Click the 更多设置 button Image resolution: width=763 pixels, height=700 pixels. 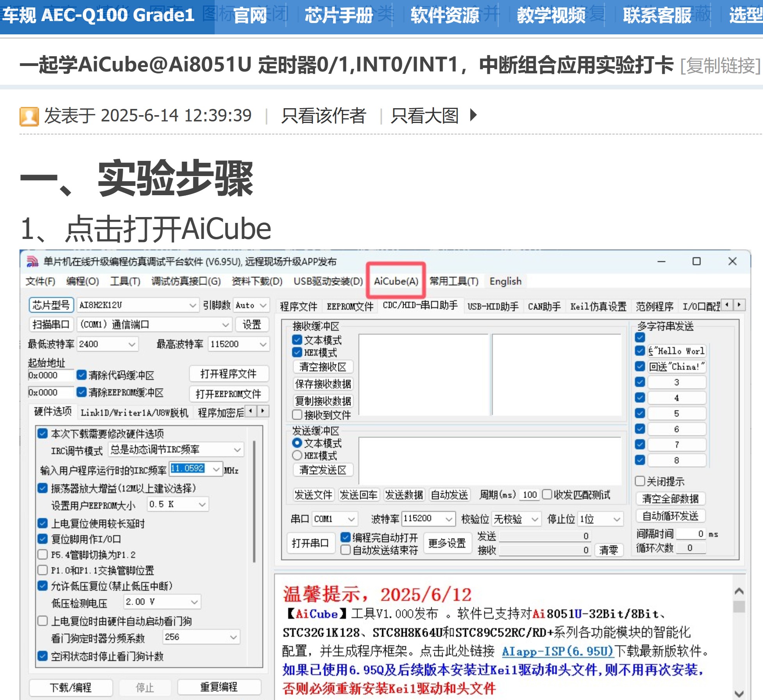[x=447, y=543]
